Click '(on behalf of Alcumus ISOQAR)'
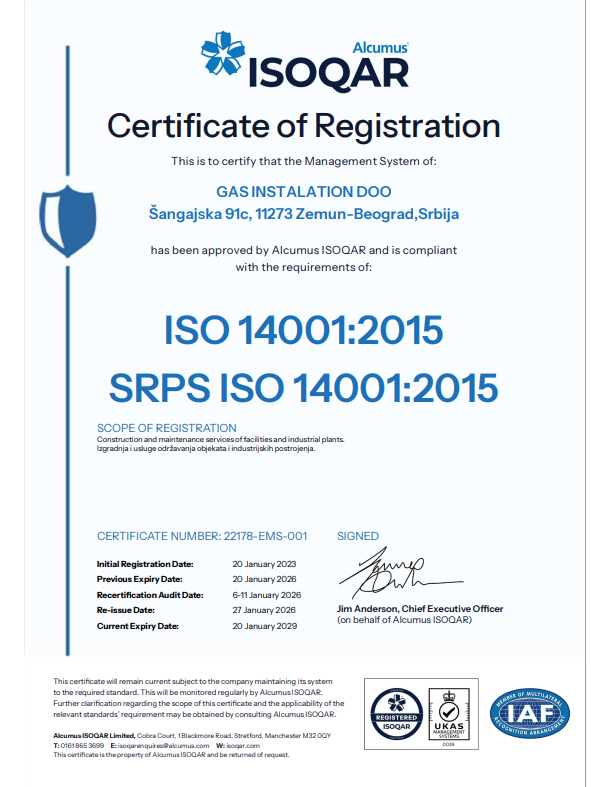This screenshot has height=787, width=611. click(x=404, y=620)
